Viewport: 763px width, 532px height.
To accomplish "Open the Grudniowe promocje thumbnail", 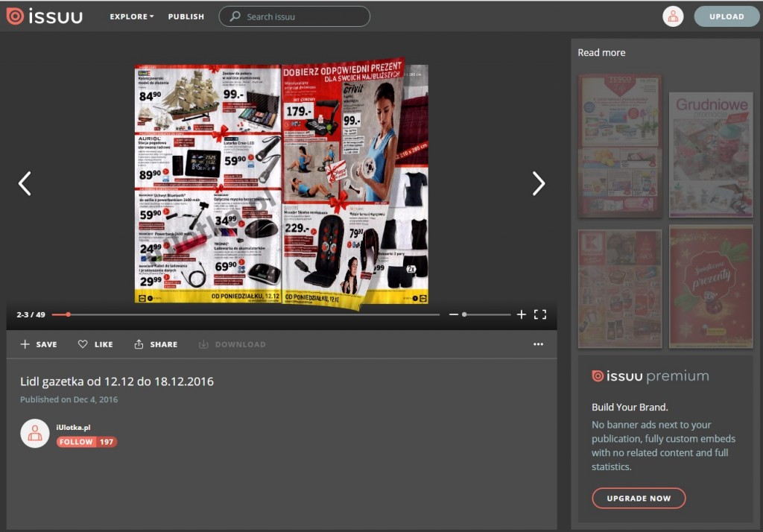I will pos(711,154).
